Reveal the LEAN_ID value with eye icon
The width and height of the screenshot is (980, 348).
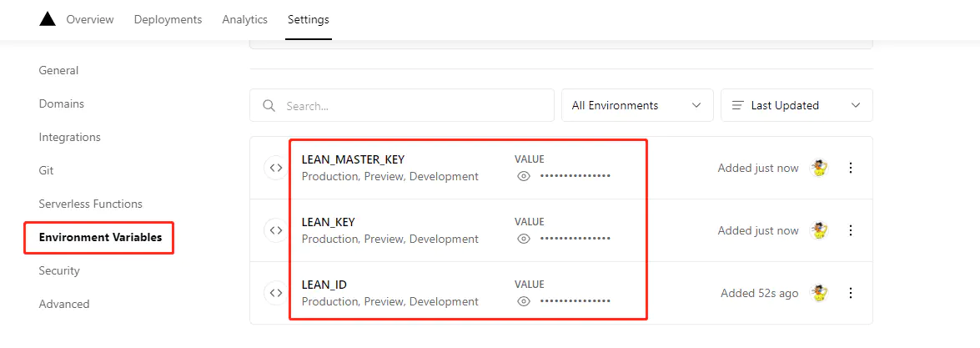point(524,302)
